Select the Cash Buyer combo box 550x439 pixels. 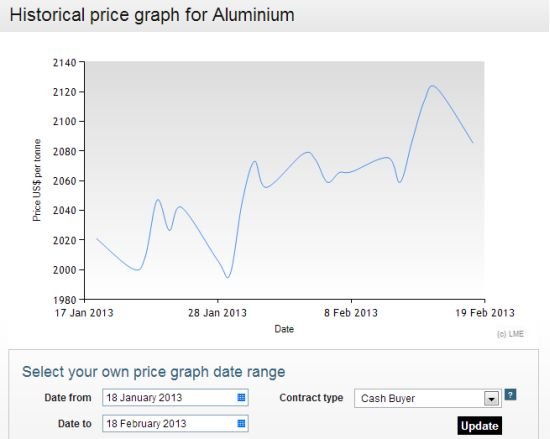[428, 398]
